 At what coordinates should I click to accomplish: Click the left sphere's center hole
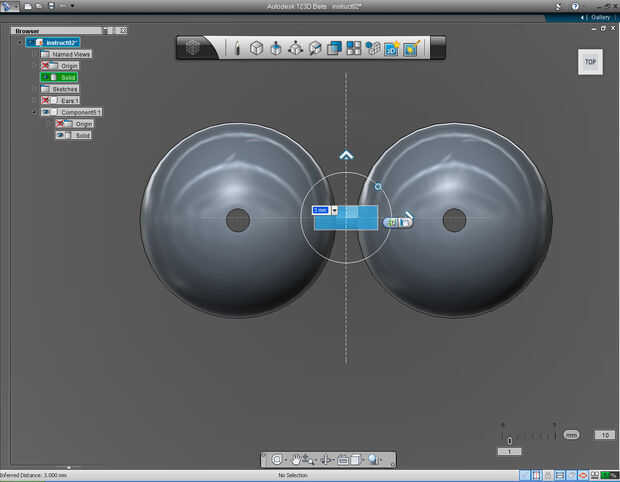click(238, 220)
